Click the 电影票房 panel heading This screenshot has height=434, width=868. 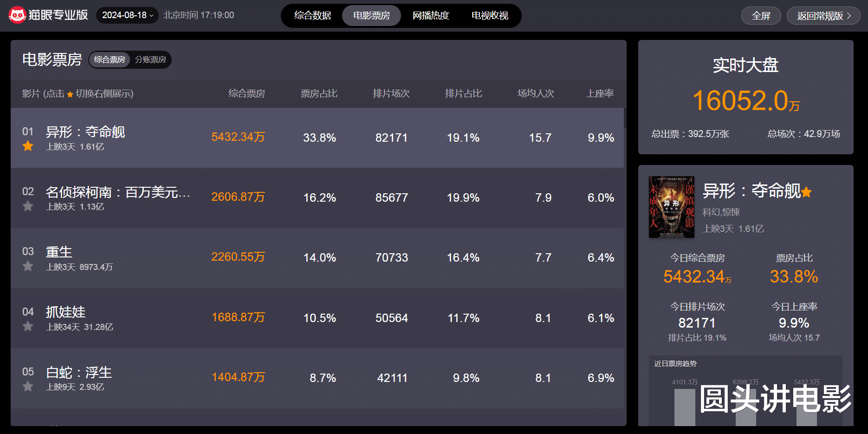click(x=52, y=59)
